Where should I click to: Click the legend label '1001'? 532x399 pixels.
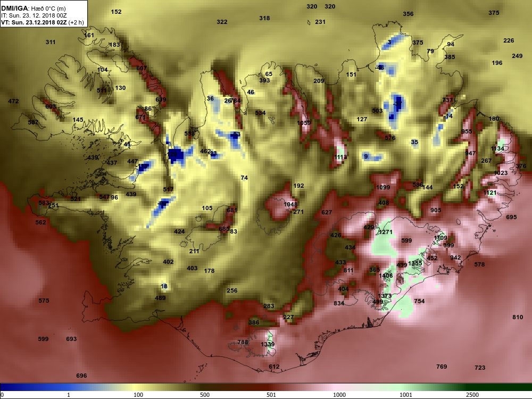pyautogui.click(x=406, y=395)
